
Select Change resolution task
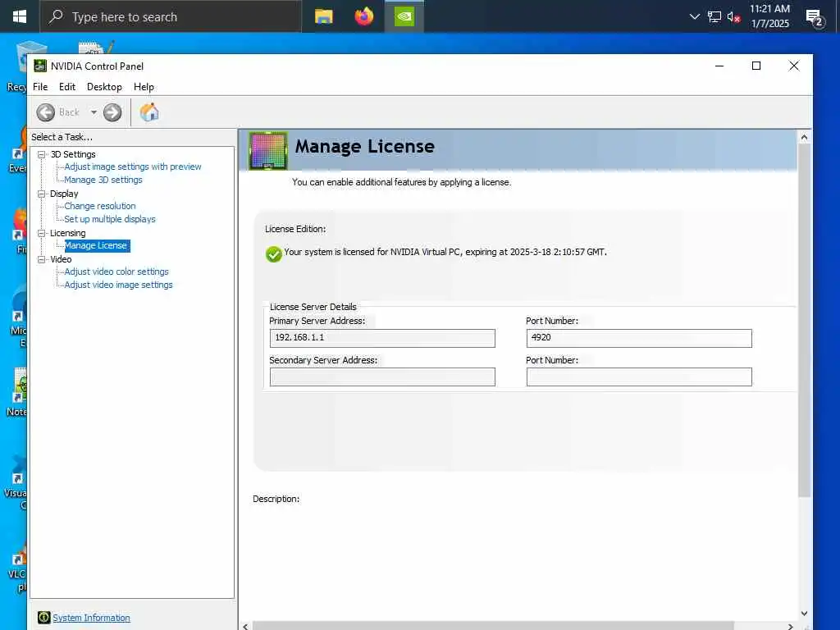pyautogui.click(x=100, y=206)
